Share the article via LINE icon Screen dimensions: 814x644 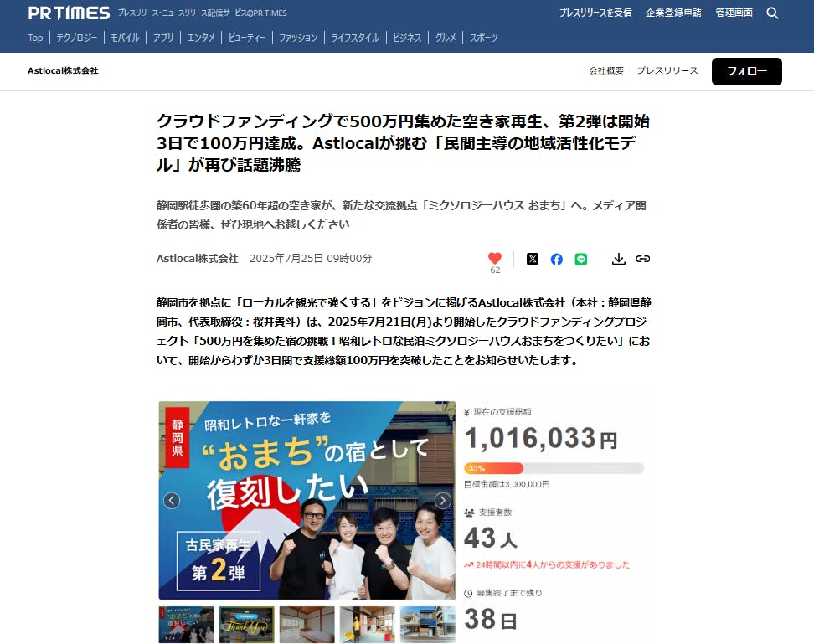click(581, 259)
